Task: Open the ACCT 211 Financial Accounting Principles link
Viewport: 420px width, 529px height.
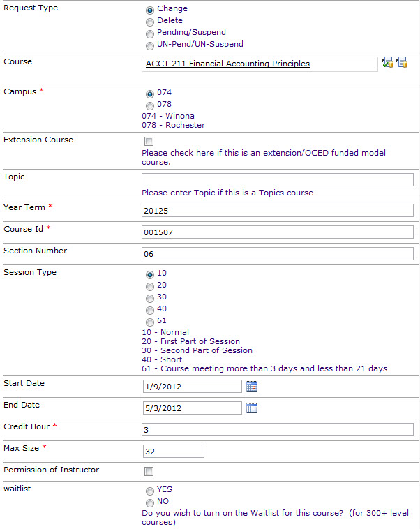Action: point(227,64)
